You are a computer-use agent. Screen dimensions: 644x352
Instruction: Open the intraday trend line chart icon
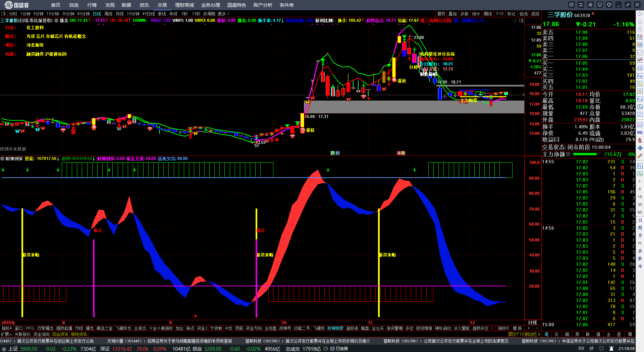coord(640,53)
